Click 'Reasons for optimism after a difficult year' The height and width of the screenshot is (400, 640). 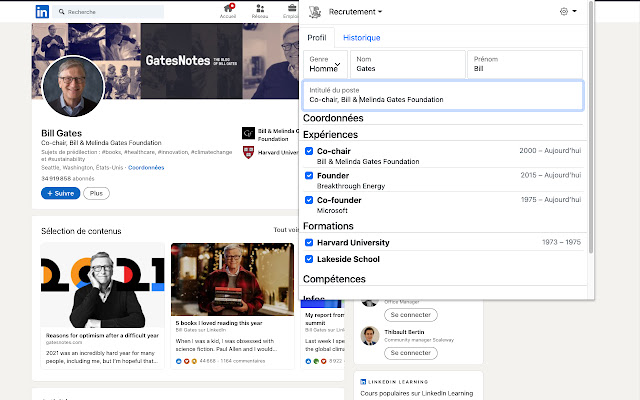click(x=102, y=336)
